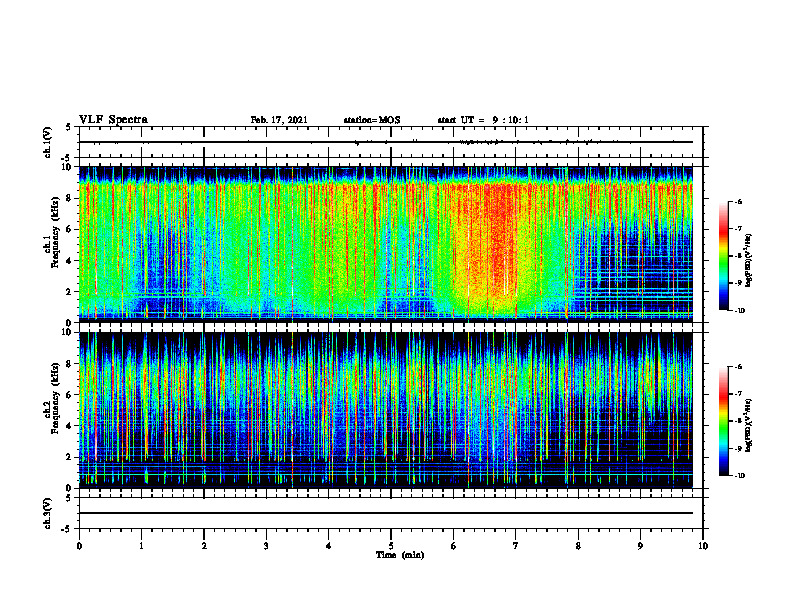The image size is (792, 612).
Task: Click time axis tick label "4"
Action: [x=329, y=546]
